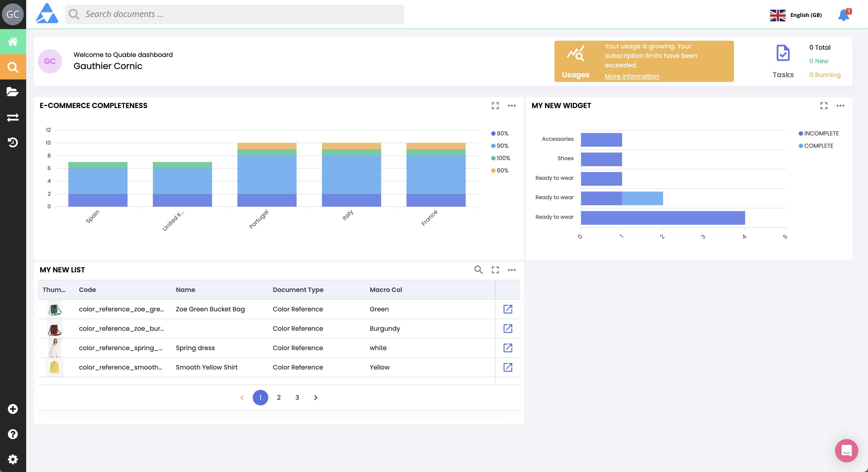This screenshot has height=472, width=868.
Task: Open the help question mark icon
Action: click(13, 434)
